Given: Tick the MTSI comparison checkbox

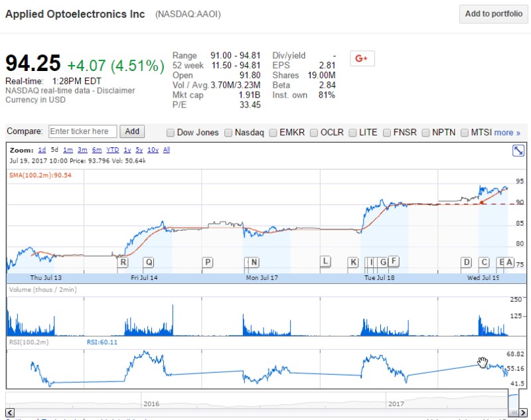Looking at the screenshot, I should 465,133.
